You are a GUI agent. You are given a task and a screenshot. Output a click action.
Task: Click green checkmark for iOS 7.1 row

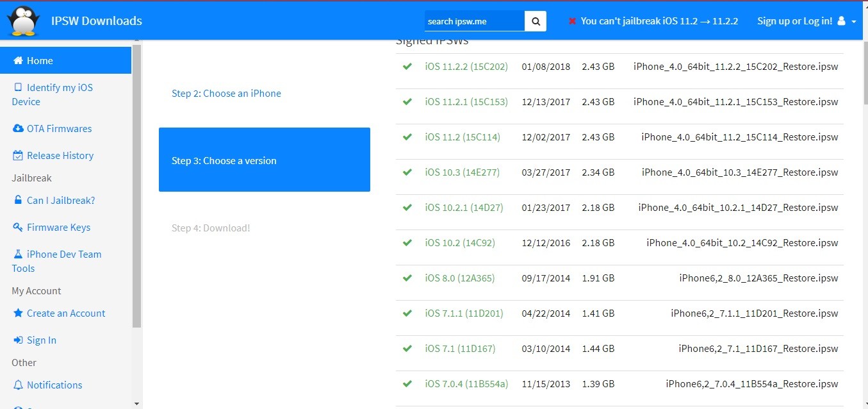tap(407, 348)
